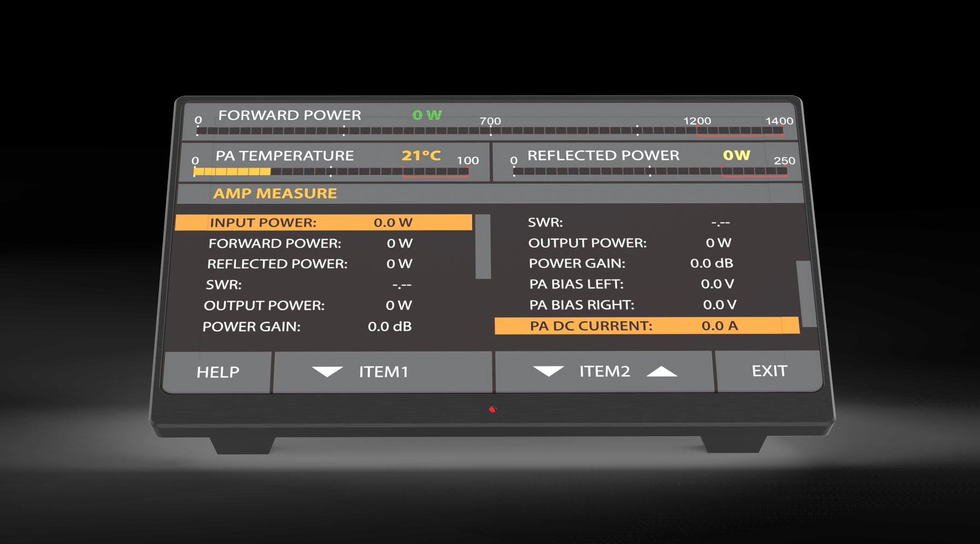Click the Reflected Power bar meter
The width and height of the screenshot is (980, 544).
coord(650,172)
